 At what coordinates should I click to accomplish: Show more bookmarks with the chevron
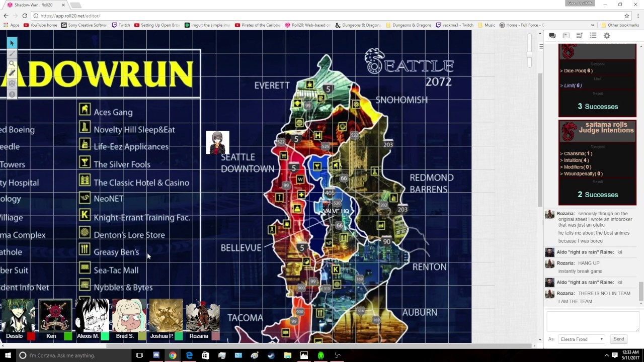(x=593, y=25)
